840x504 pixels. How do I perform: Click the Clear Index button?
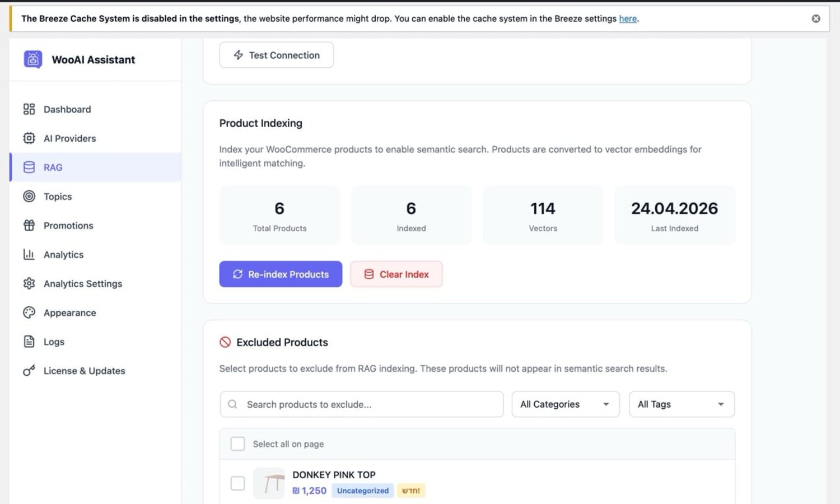point(396,274)
